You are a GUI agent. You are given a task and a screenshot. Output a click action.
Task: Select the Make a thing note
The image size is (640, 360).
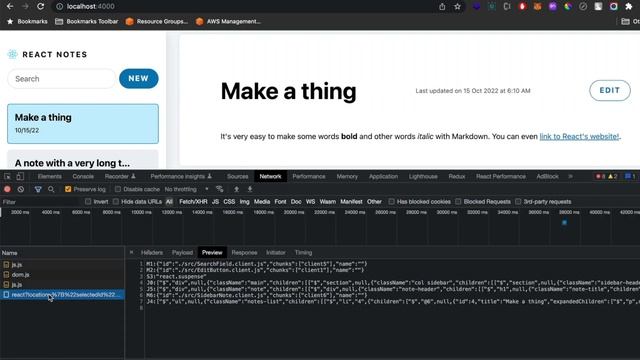click(83, 124)
